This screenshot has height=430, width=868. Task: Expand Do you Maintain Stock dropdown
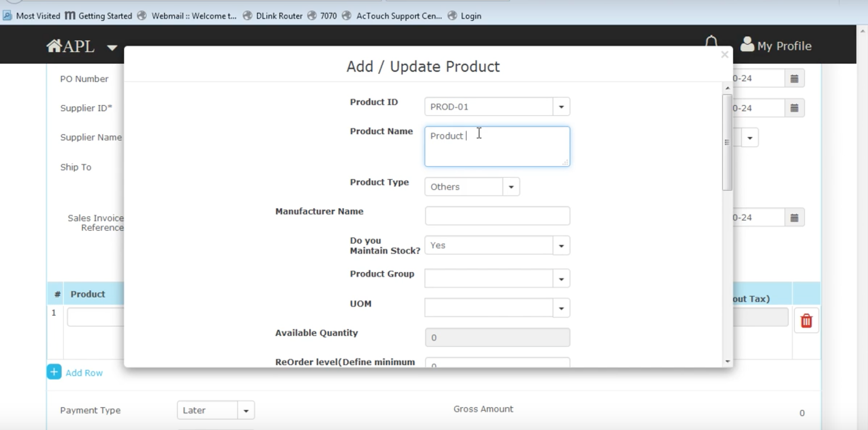pyautogui.click(x=561, y=245)
